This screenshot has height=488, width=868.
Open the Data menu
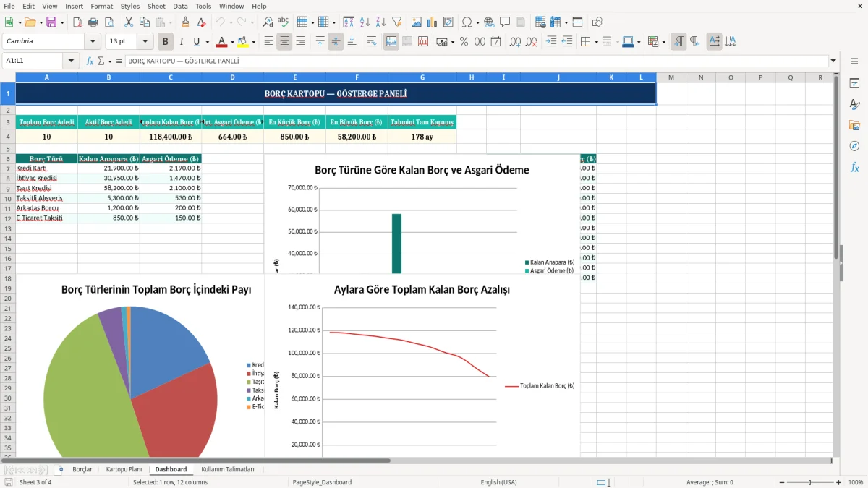coord(180,6)
